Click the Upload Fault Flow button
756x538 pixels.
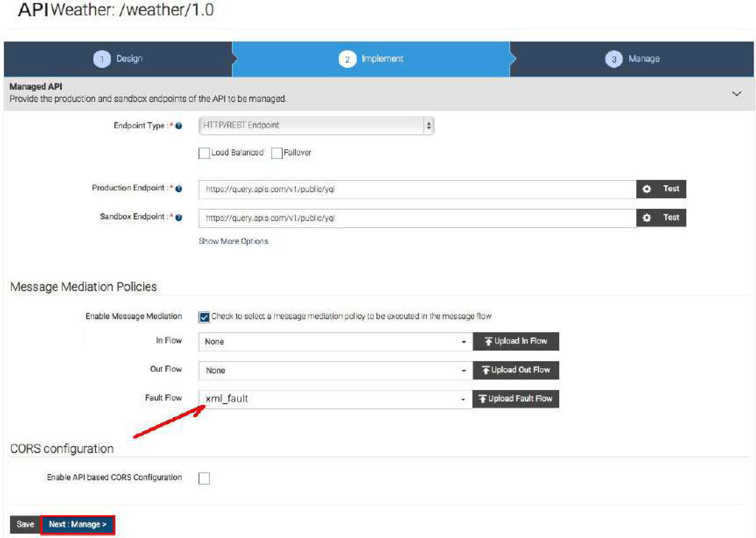pos(515,399)
